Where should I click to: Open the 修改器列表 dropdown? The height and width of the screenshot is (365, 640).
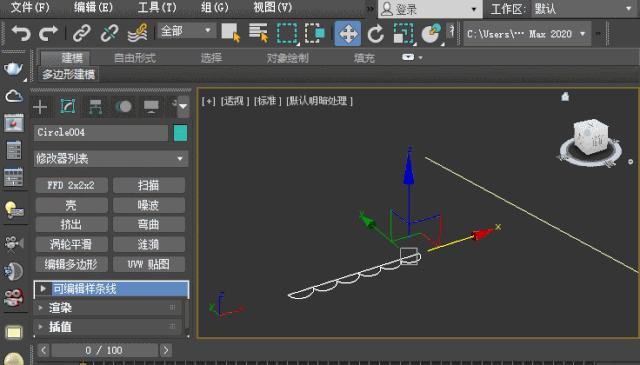111,158
